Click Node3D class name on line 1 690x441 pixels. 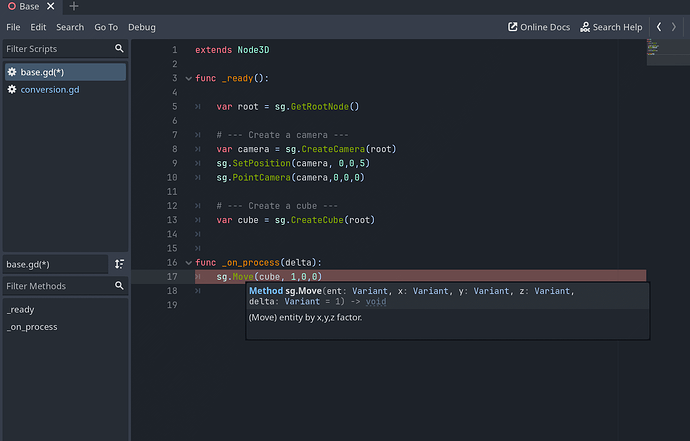(x=253, y=50)
